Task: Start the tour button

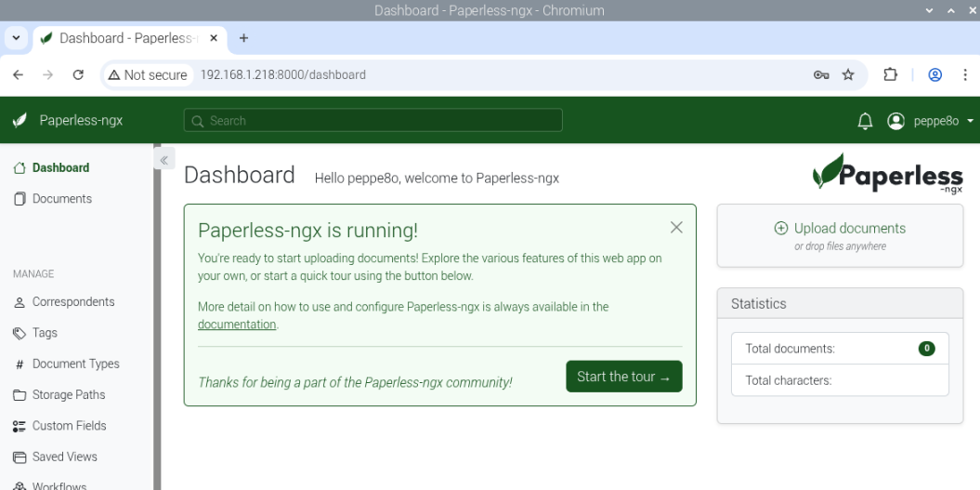Action: pyautogui.click(x=623, y=377)
